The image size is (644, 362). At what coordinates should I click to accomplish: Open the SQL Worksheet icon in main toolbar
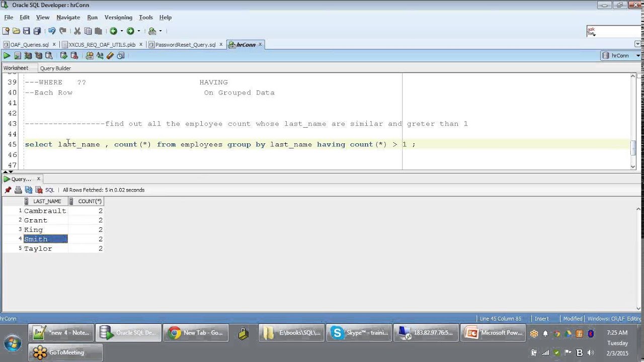[x=152, y=31]
